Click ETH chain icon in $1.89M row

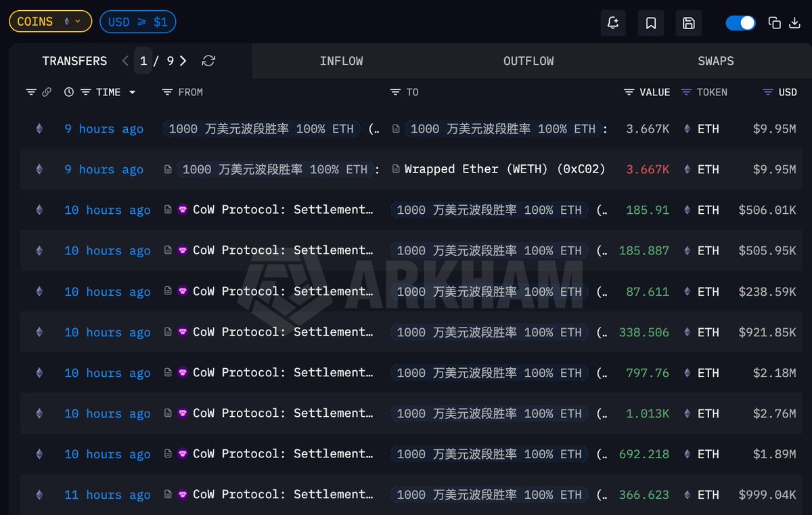click(39, 454)
